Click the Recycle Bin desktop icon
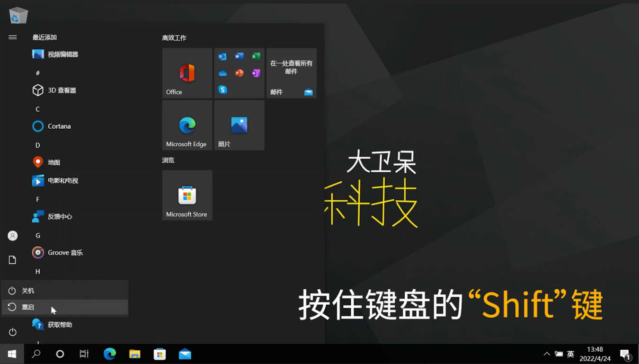 pyautogui.click(x=18, y=15)
